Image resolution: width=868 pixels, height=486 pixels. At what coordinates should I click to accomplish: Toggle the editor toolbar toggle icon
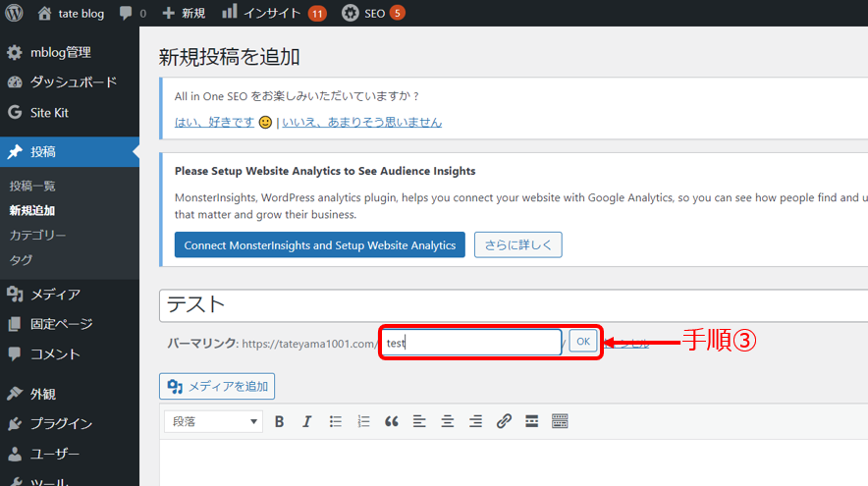tap(560, 421)
